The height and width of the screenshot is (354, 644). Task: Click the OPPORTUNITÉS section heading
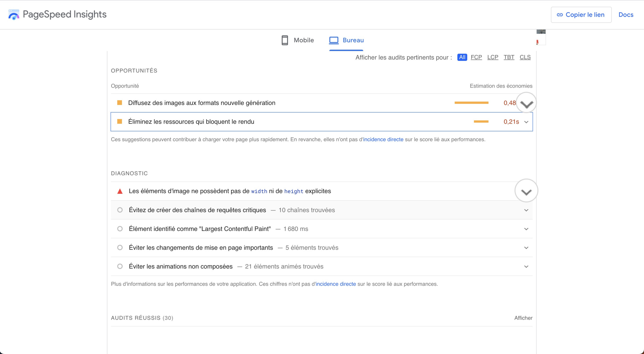[134, 71]
